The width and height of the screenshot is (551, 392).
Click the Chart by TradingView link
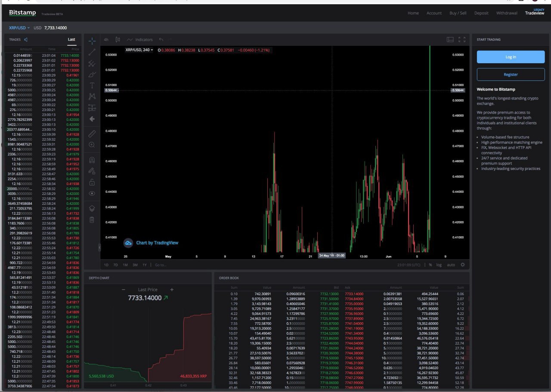coord(157,243)
